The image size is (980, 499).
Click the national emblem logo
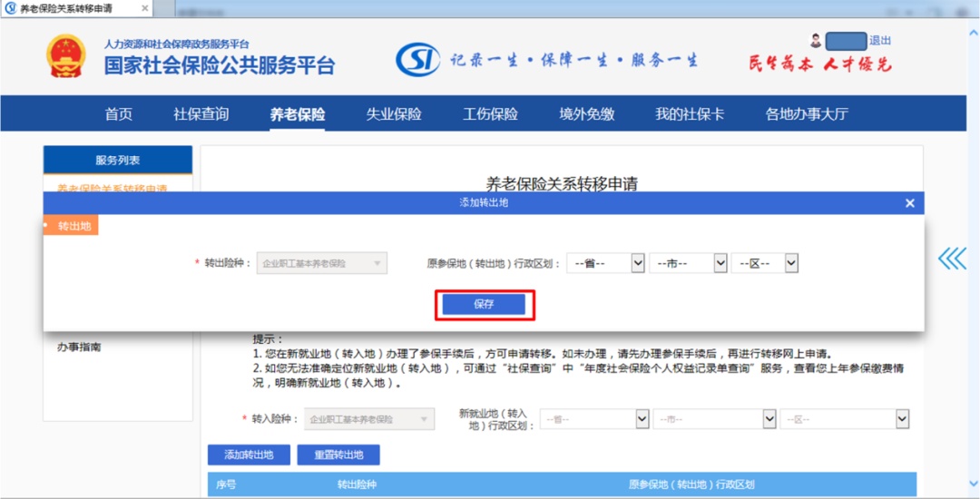click(x=66, y=56)
